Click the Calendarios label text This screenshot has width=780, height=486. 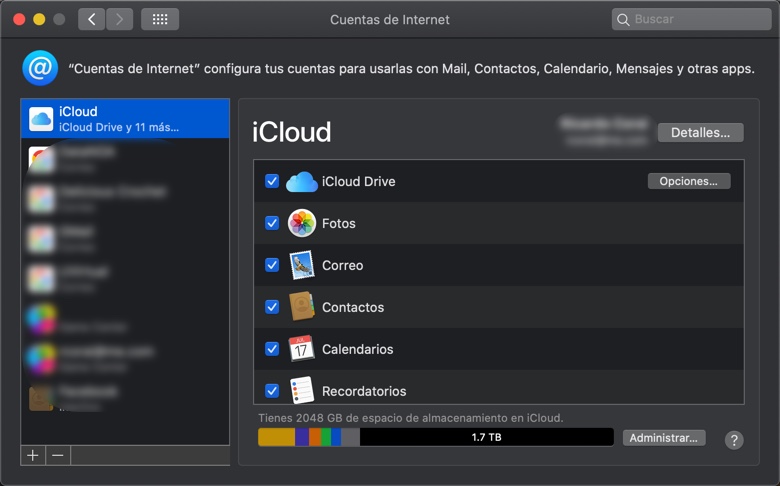(357, 349)
